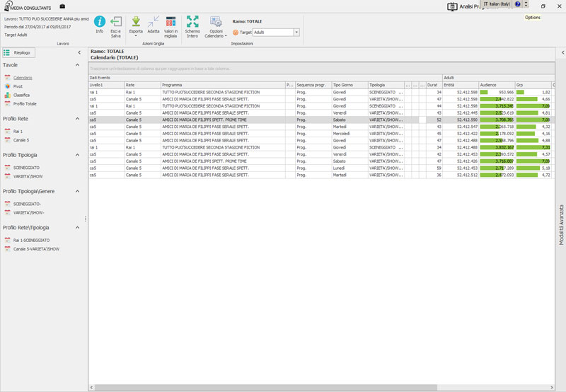Viewport: 566px width, 392px height.
Task: Open the Pivot table view
Action: 18,86
